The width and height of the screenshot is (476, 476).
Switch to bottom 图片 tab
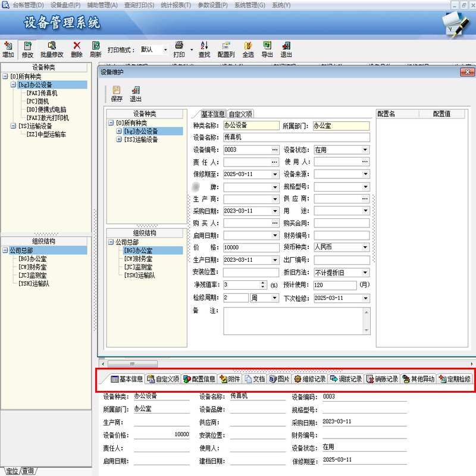280,379
